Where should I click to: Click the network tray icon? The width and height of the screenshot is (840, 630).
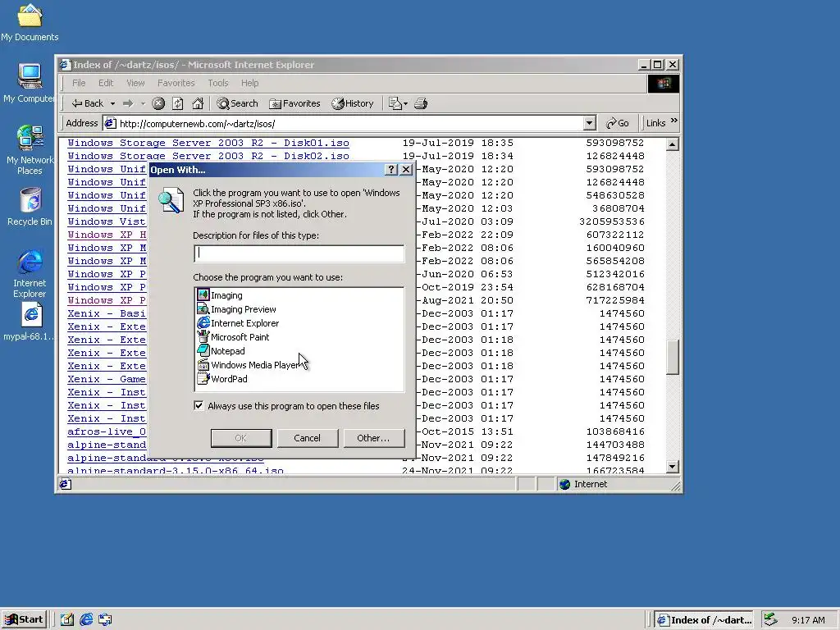pos(771,619)
